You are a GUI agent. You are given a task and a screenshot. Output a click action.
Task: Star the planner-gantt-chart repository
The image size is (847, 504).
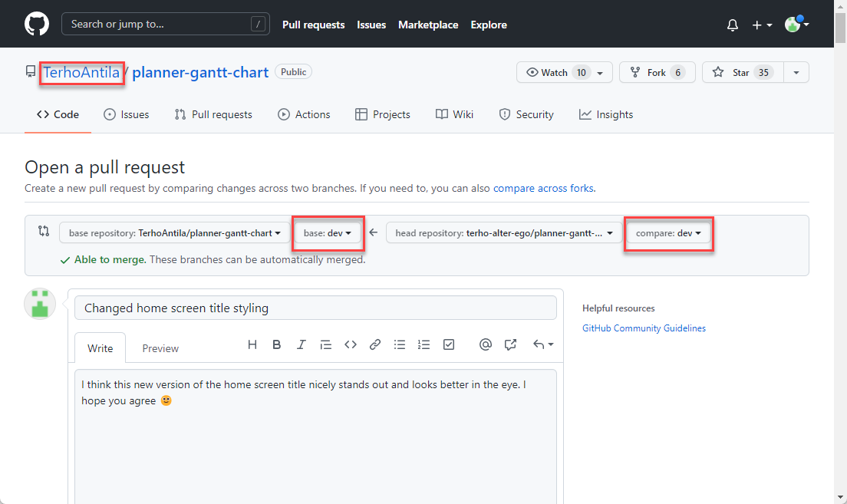730,72
